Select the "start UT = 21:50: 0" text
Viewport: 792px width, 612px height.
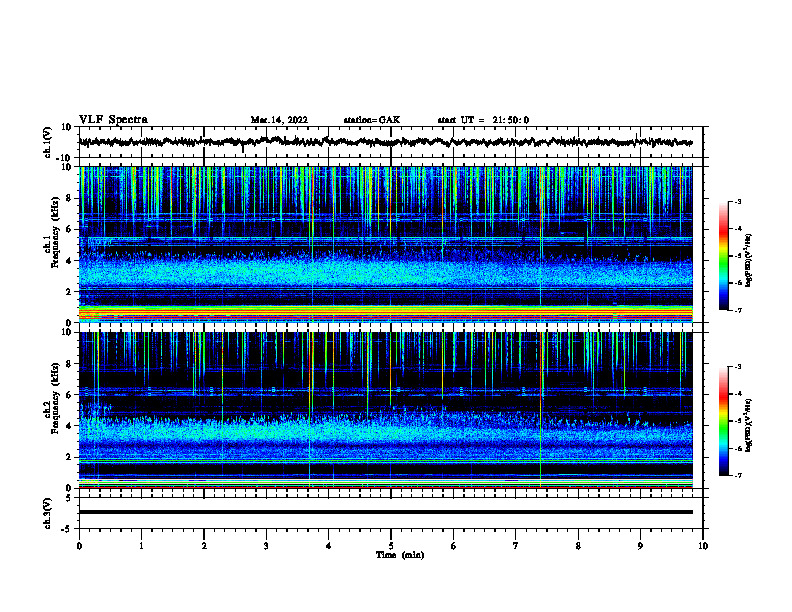483,120
